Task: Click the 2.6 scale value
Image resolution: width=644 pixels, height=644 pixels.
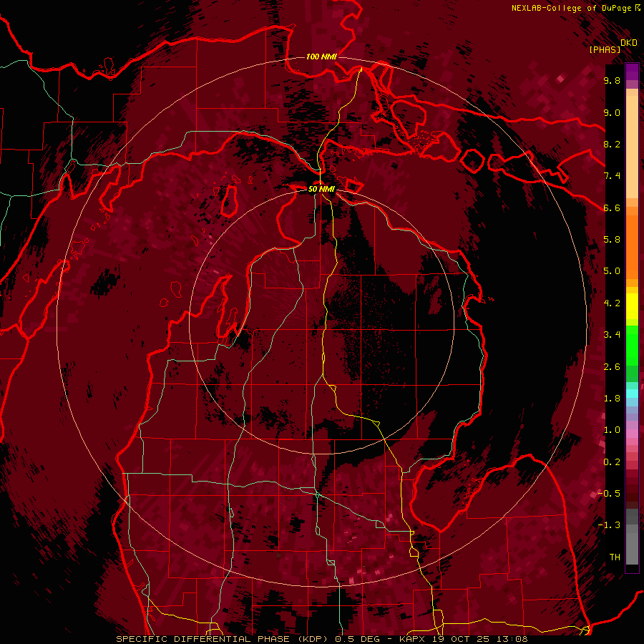Action: pyautogui.click(x=612, y=367)
